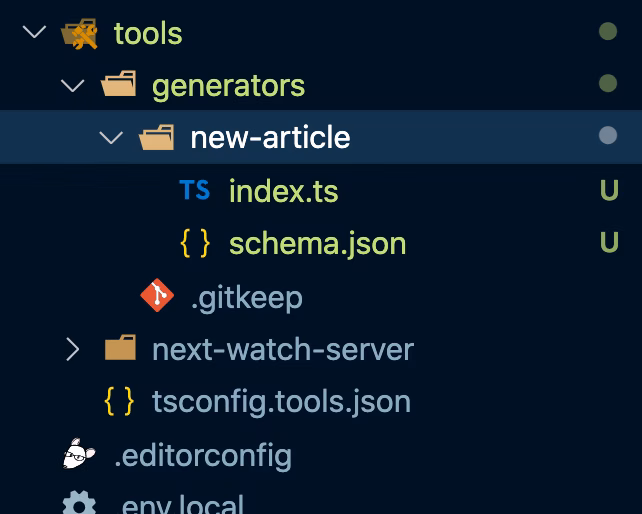
Task: Click the TypeScript icon beside index.ts
Action: [x=194, y=190]
